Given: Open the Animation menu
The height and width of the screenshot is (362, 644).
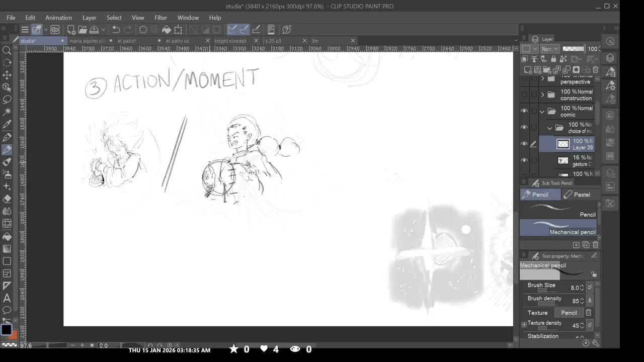Looking at the screenshot, I should tap(58, 18).
